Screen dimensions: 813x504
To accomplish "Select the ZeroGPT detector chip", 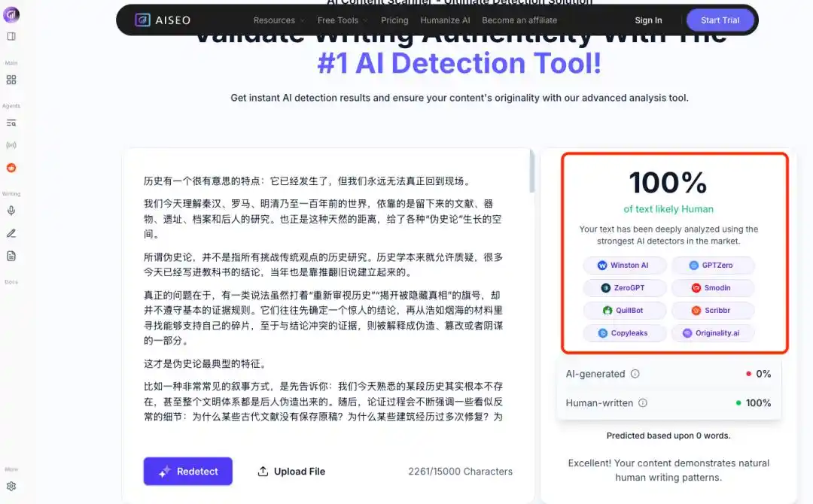I will (625, 288).
